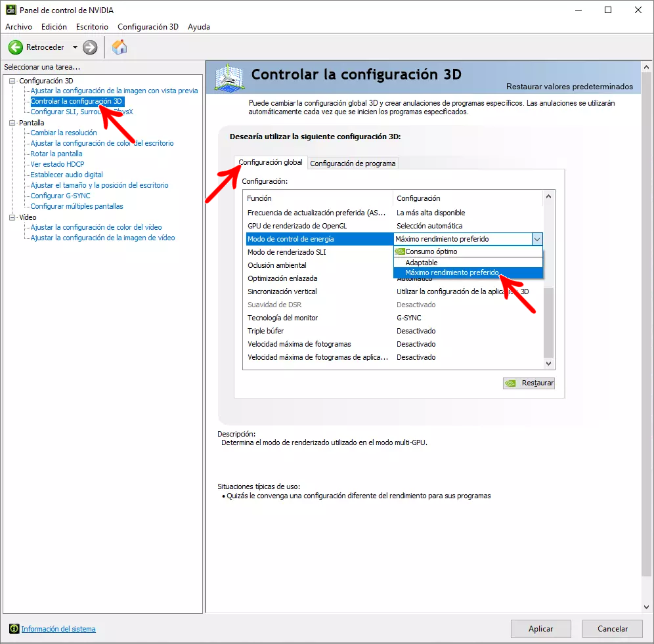Click the Configuración column header
654x644 pixels.
[x=468, y=198]
